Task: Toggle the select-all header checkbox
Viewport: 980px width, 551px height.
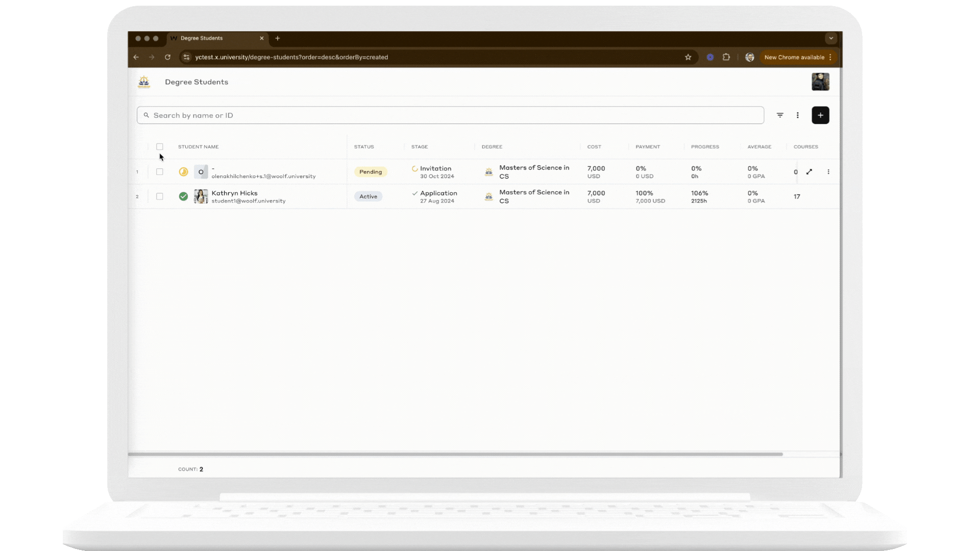Action: coord(160,147)
